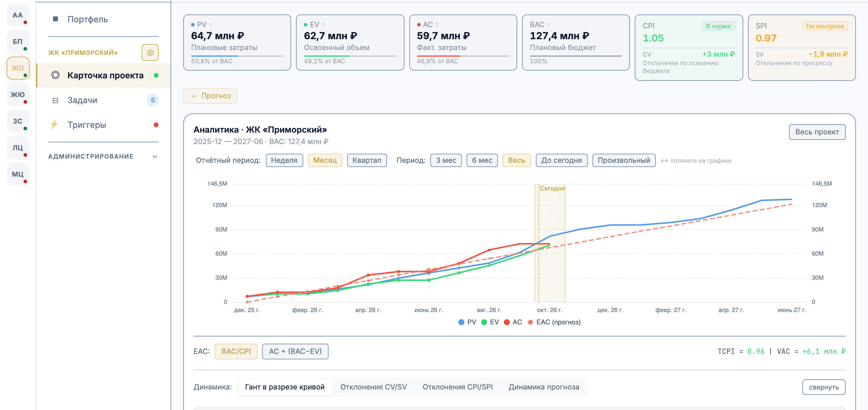
Task: Switch to the ЛЦ project avatar
Action: (18, 148)
